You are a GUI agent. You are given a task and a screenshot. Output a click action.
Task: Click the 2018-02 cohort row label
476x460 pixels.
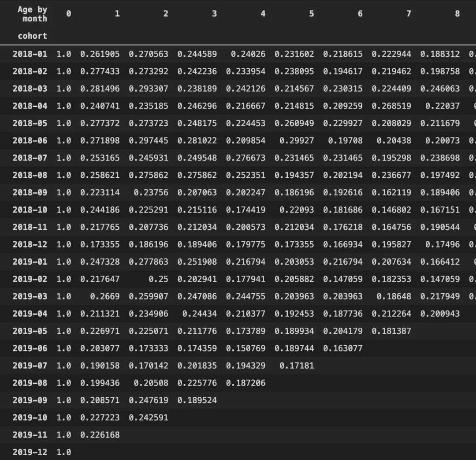click(x=30, y=71)
